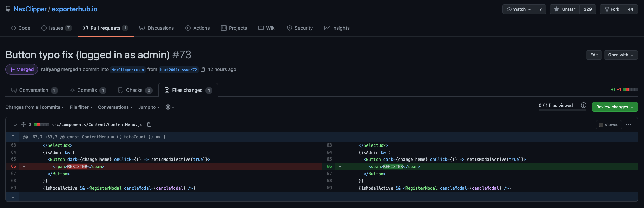
Task: View the 44 forks count
Action: (x=631, y=9)
